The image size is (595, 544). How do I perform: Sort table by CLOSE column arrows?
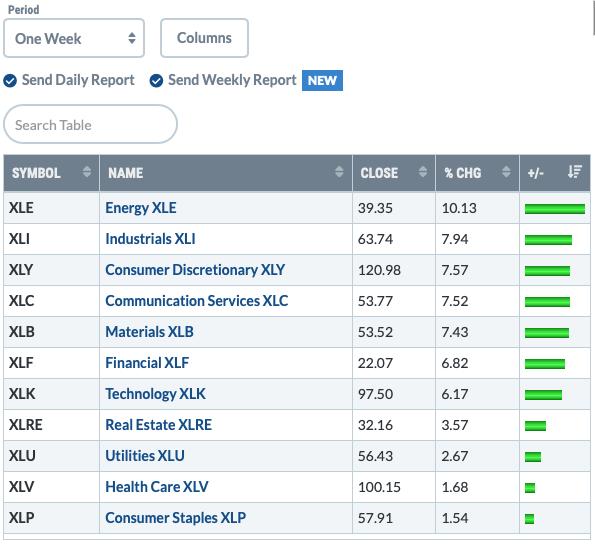pyautogui.click(x=423, y=172)
